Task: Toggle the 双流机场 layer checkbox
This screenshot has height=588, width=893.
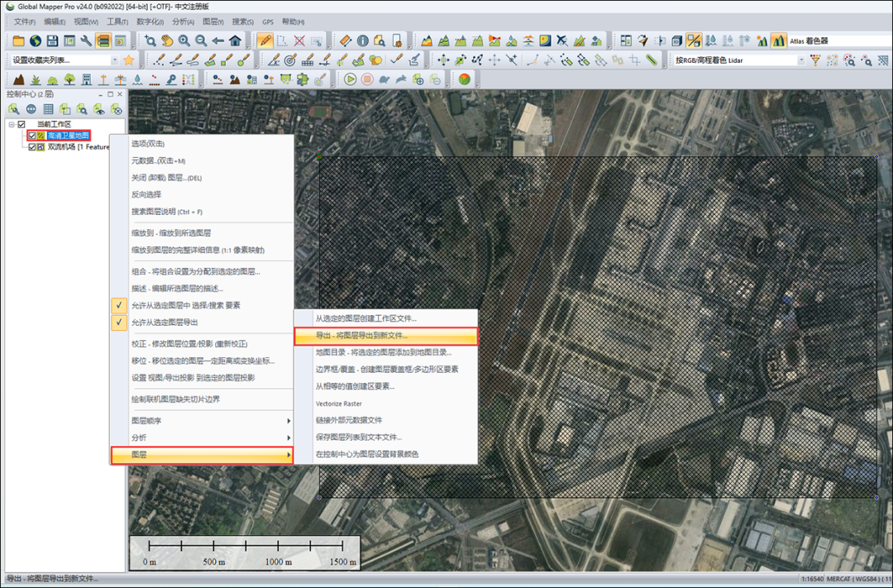Action: (32, 147)
